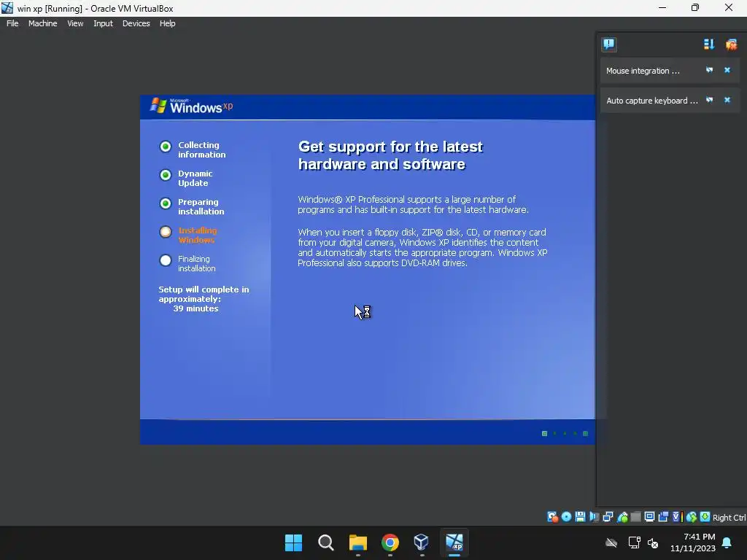Open the Machine menu
Screen dimensions: 747x560
pos(42,23)
